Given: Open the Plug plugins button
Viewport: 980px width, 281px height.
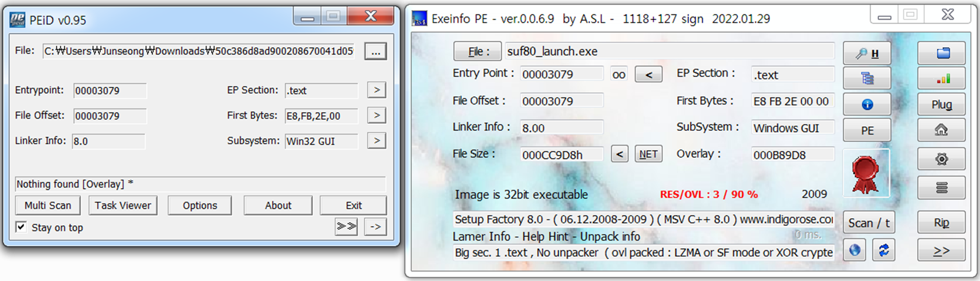Looking at the screenshot, I should point(942,104).
